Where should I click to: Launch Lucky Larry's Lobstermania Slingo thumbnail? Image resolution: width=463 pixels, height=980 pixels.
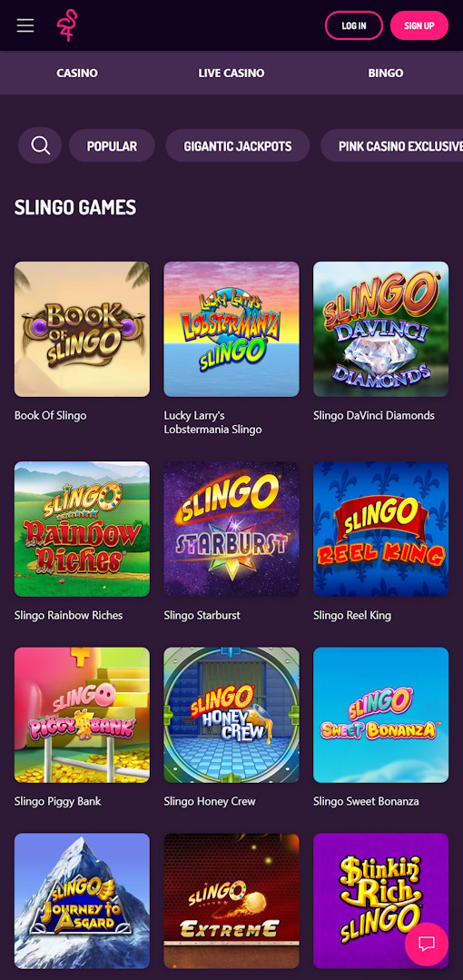(231, 330)
